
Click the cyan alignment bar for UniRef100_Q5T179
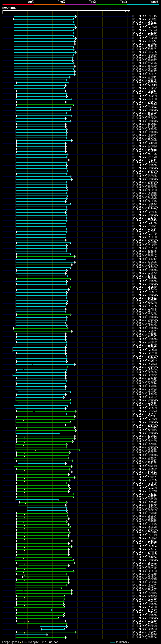tap(38, 499)
